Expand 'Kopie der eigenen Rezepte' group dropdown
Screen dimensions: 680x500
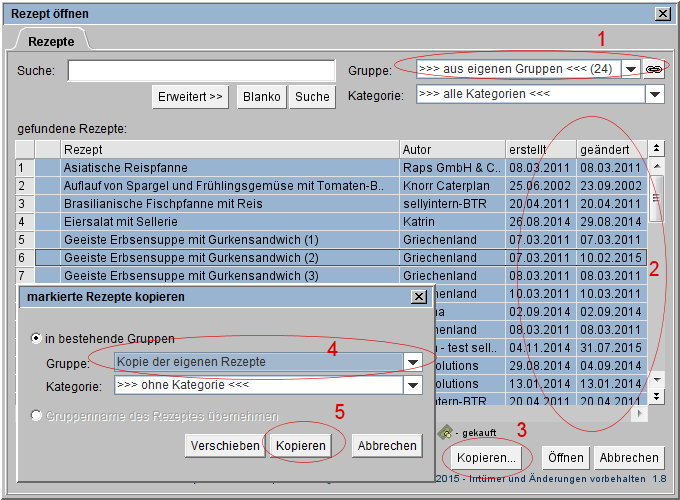tap(413, 362)
